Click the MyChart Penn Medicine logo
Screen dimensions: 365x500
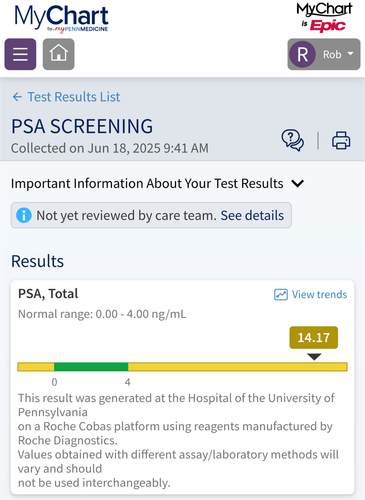coord(61,19)
